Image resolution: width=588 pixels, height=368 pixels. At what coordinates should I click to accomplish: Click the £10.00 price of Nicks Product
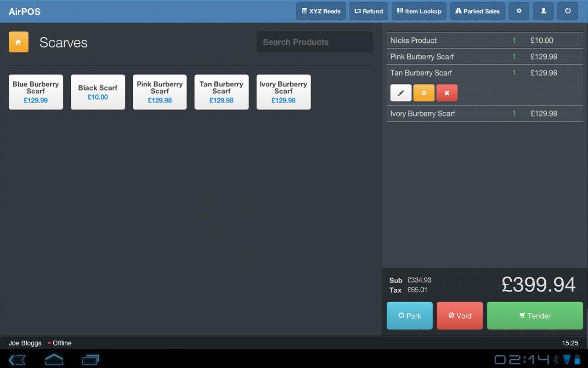(542, 40)
